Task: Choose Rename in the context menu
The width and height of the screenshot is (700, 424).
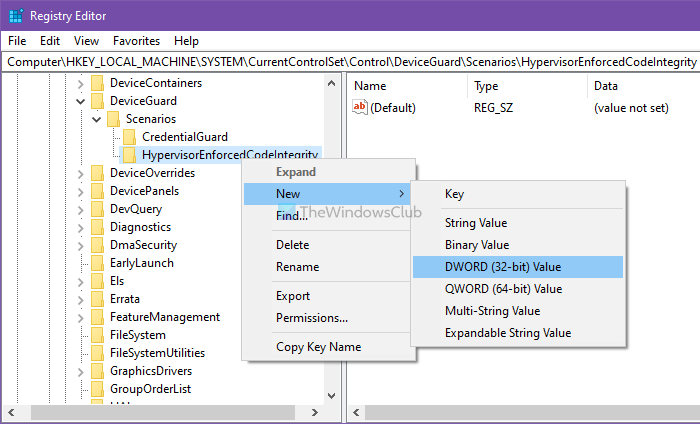Action: (x=327, y=266)
